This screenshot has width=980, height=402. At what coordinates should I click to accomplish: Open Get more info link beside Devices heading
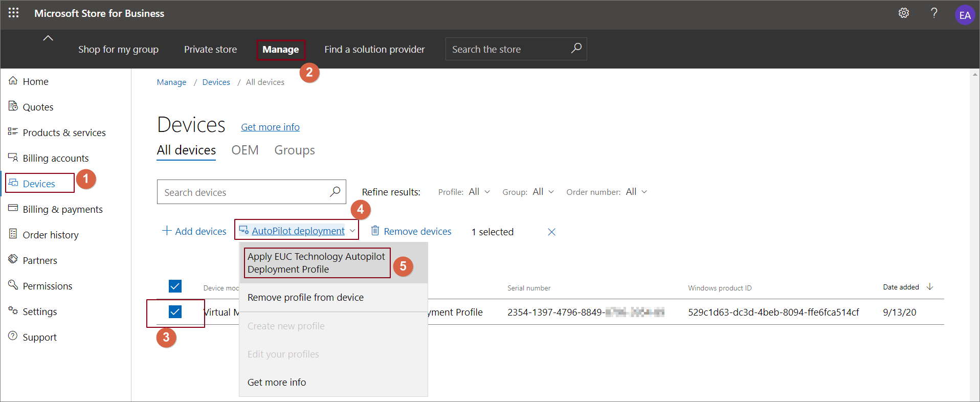(x=270, y=127)
